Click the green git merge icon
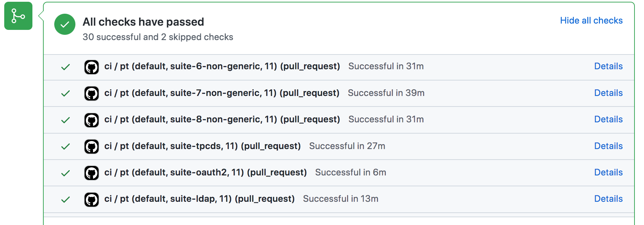This screenshot has height=225, width=644. [18, 16]
